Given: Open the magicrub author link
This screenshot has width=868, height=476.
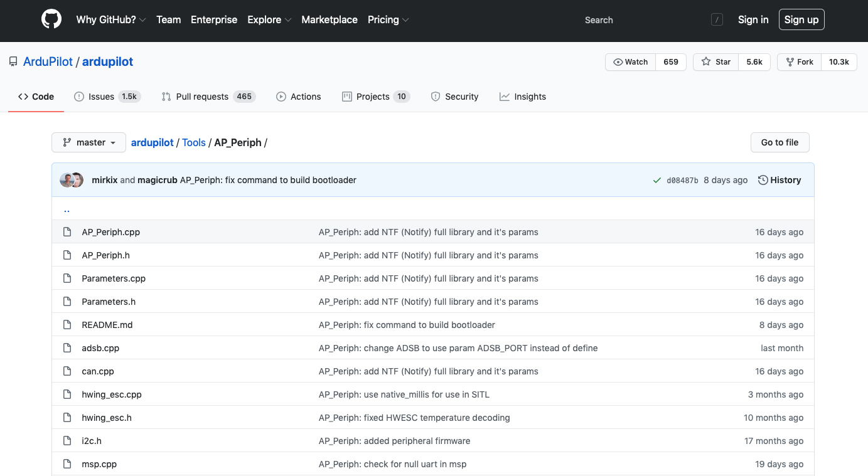Looking at the screenshot, I should click(x=158, y=180).
